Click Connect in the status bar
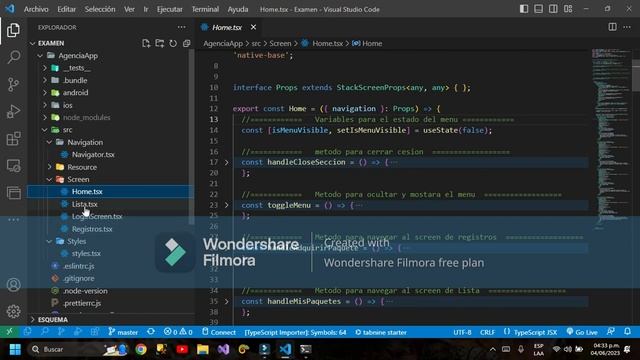Screen dimensions: 640x360 coord(219,332)
